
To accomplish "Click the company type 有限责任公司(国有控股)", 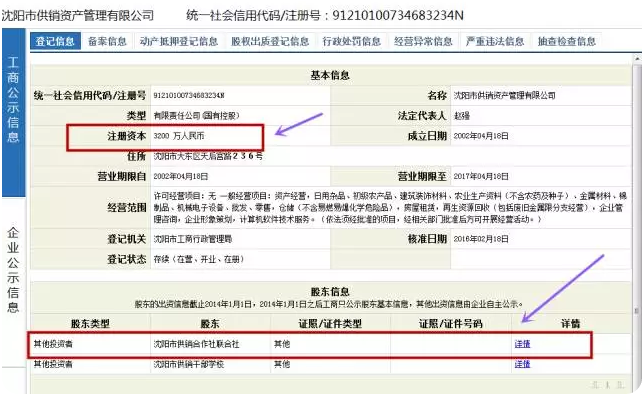I will [x=196, y=116].
